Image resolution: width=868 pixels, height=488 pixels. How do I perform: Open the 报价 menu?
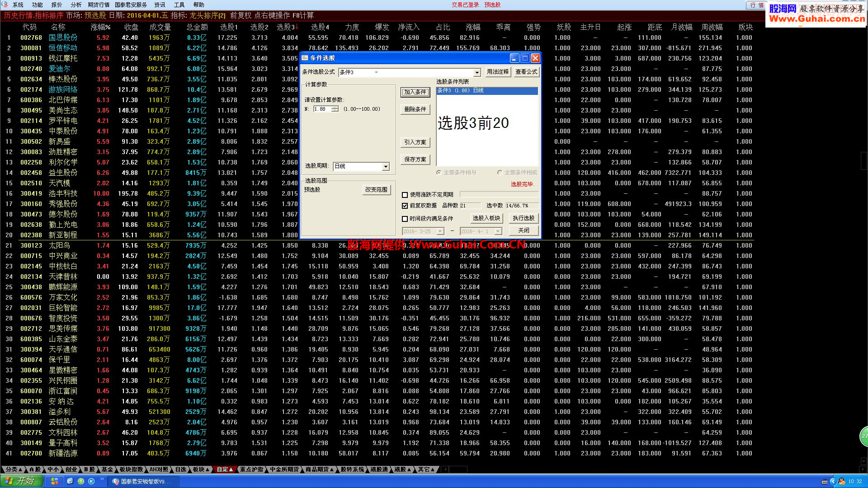[57, 5]
